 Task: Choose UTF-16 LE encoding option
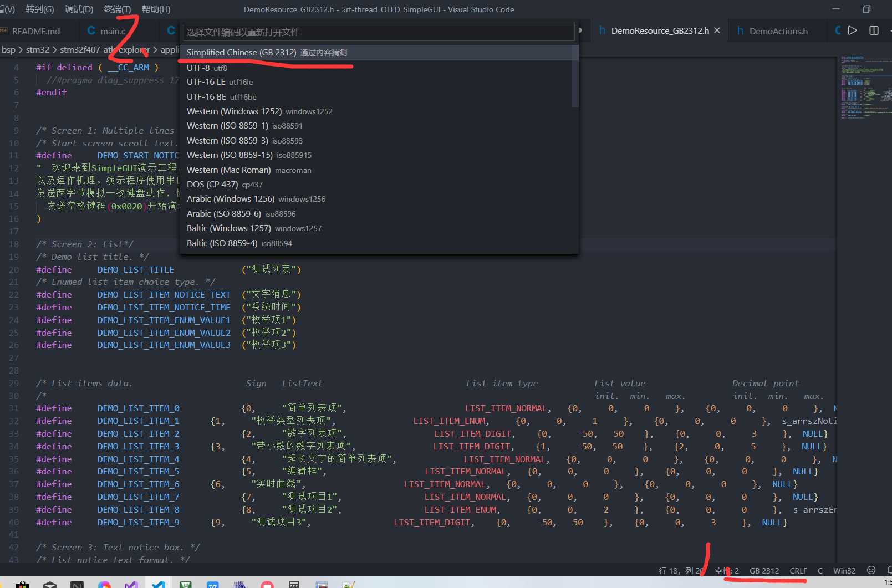pyautogui.click(x=376, y=82)
